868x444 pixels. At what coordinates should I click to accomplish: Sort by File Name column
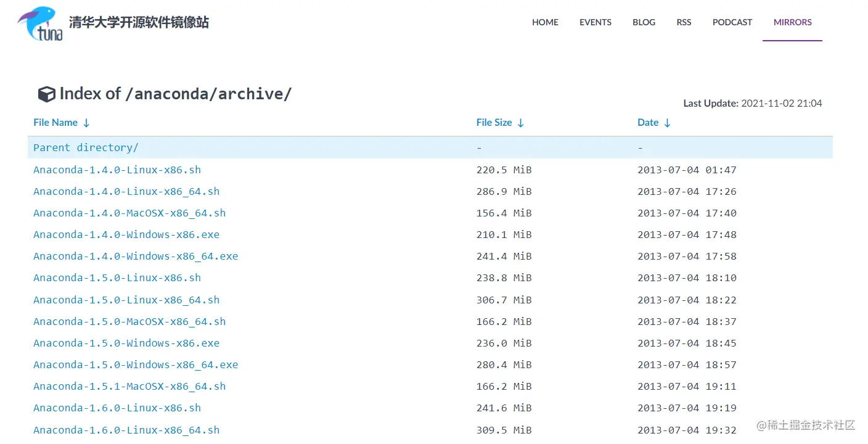pyautogui.click(x=62, y=123)
